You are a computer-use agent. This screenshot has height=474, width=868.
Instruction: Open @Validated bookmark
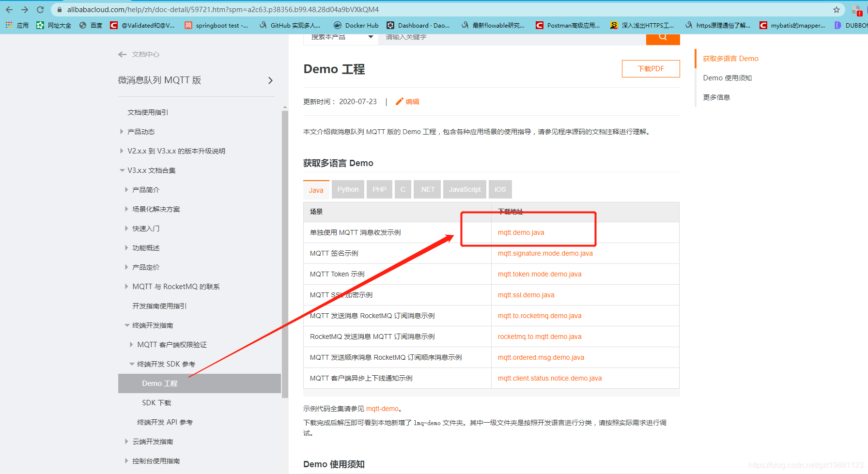(x=142, y=25)
